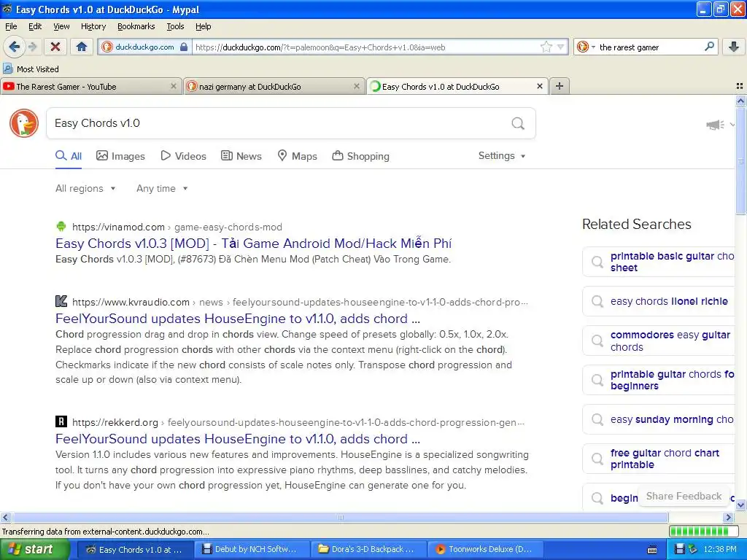Image resolution: width=747 pixels, height=560 pixels.
Task: Click the browser search magnifier icon
Action: [709, 47]
